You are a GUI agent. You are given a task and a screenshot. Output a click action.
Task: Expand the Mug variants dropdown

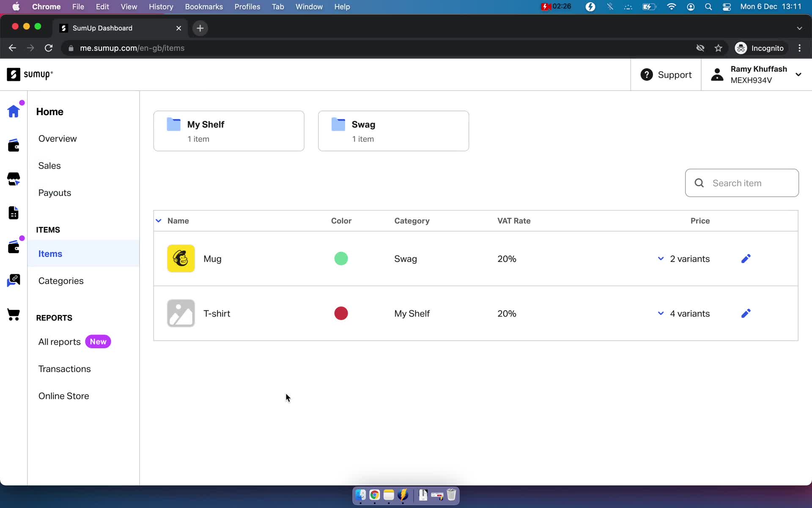click(x=661, y=258)
